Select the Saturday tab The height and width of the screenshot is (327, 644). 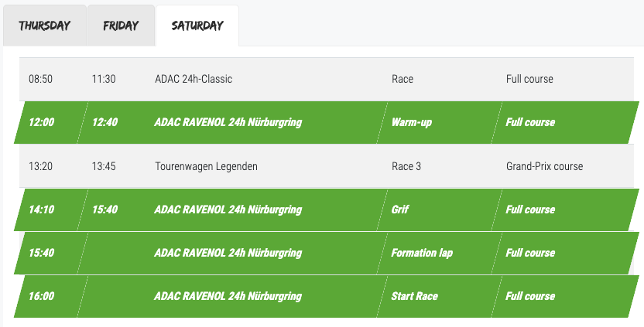point(197,26)
